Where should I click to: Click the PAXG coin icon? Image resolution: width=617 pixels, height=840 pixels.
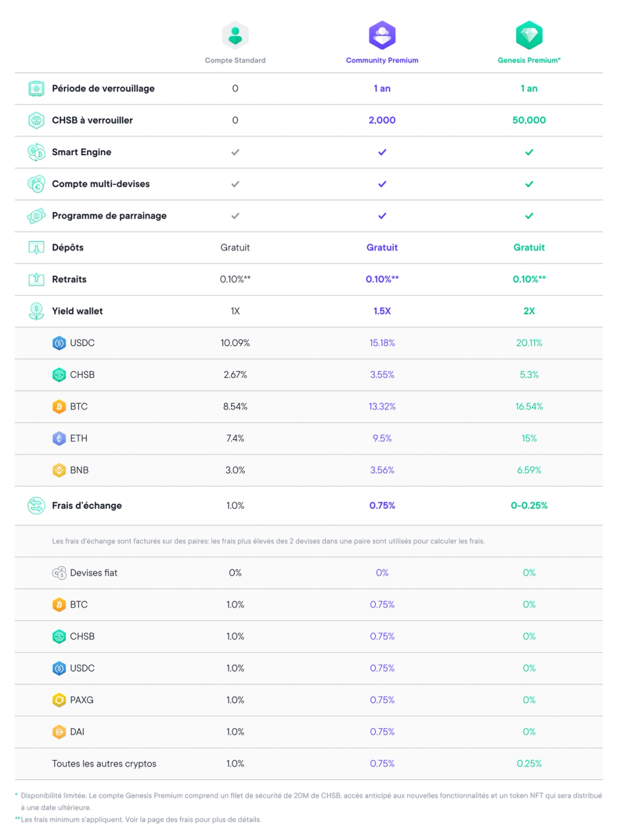59,700
